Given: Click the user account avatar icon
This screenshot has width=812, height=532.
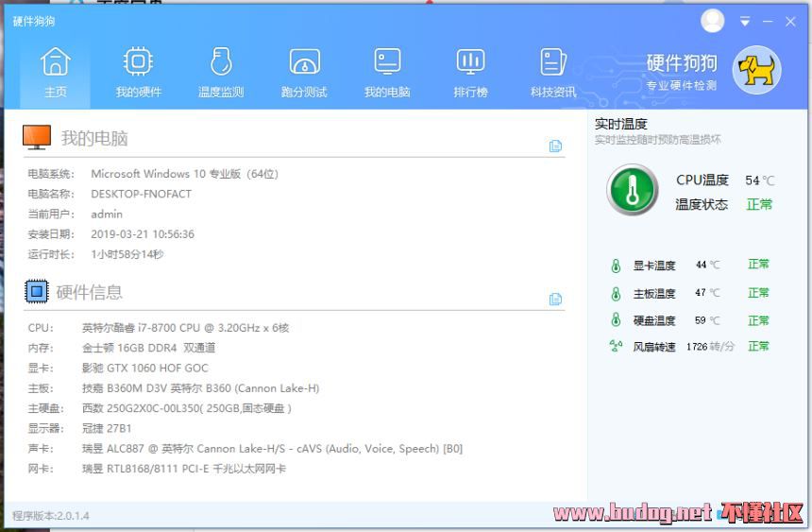Looking at the screenshot, I should (x=713, y=21).
